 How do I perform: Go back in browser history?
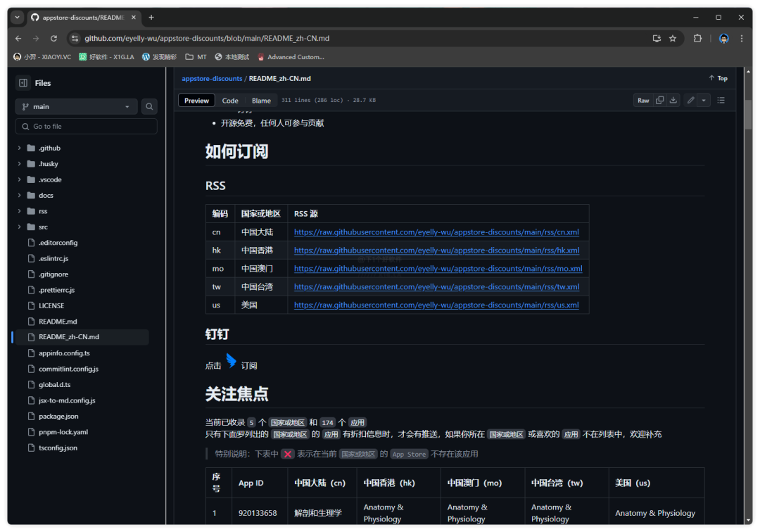18,38
